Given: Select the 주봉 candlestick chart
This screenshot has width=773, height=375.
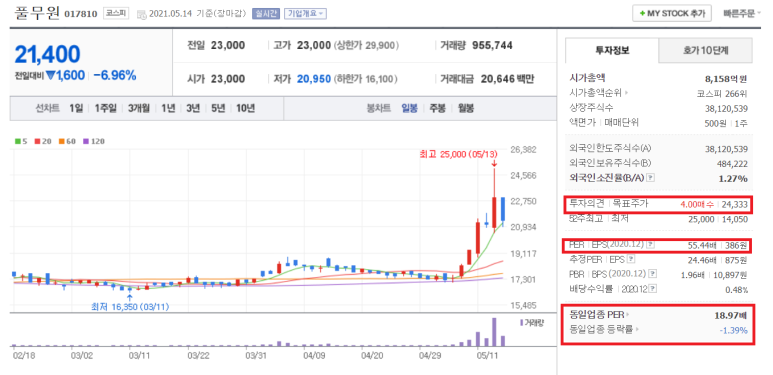Looking at the screenshot, I should (437, 108).
